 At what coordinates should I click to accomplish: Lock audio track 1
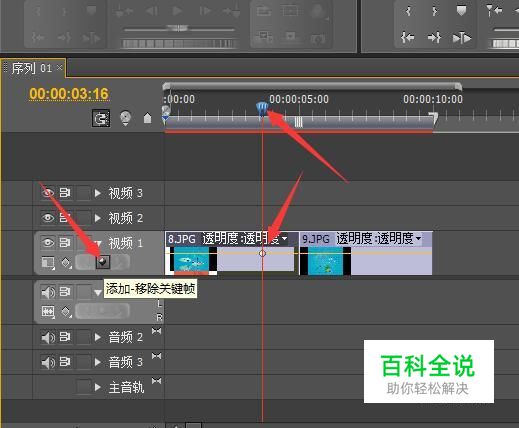click(83, 291)
